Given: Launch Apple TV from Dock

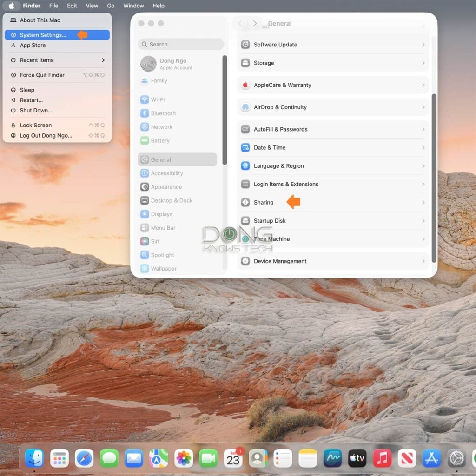Looking at the screenshot, I should pyautogui.click(x=357, y=458).
